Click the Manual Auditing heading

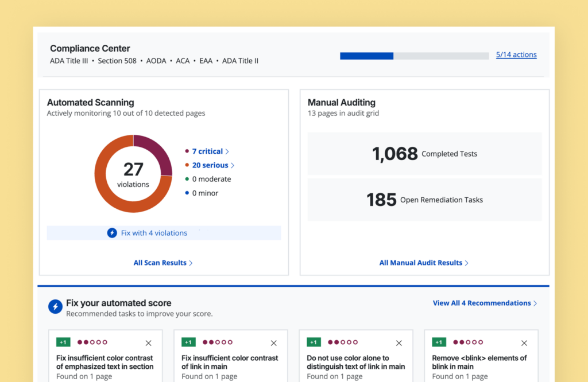[341, 102]
